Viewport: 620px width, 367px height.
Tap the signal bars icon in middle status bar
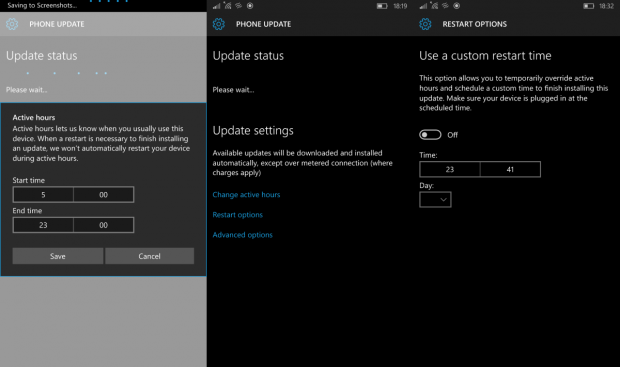(216, 6)
